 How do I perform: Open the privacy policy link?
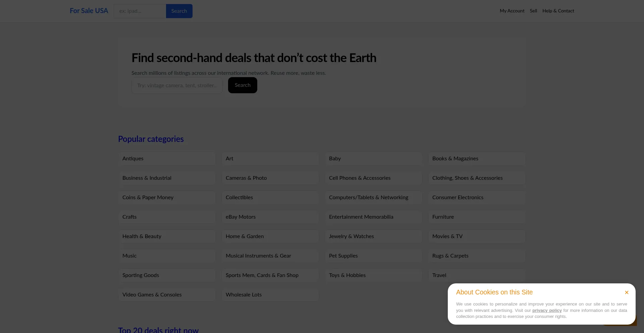click(547, 311)
